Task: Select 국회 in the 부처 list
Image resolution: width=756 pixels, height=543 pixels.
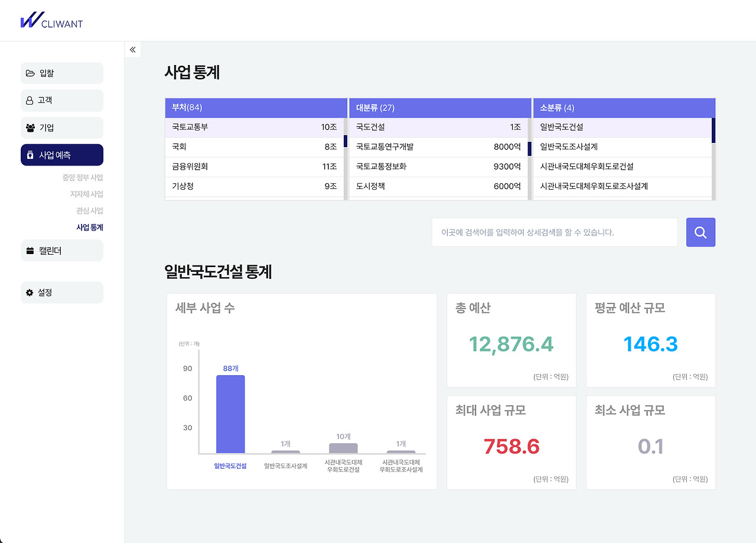Action: (254, 147)
